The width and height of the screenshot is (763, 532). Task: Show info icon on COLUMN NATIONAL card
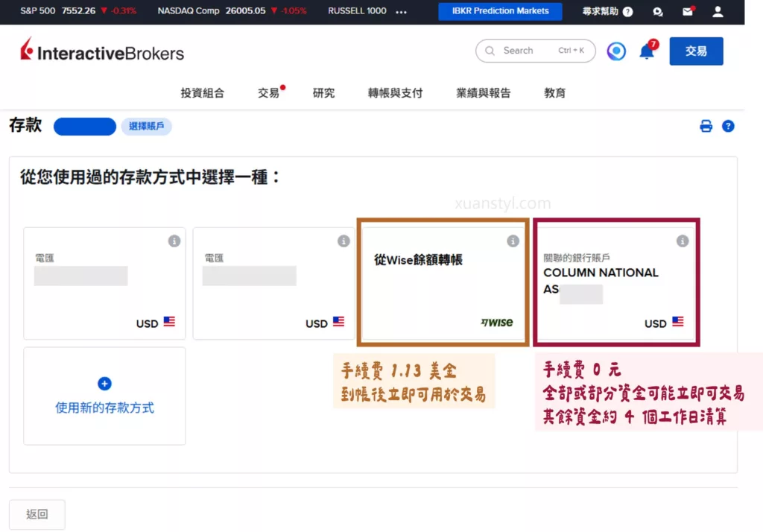click(683, 241)
